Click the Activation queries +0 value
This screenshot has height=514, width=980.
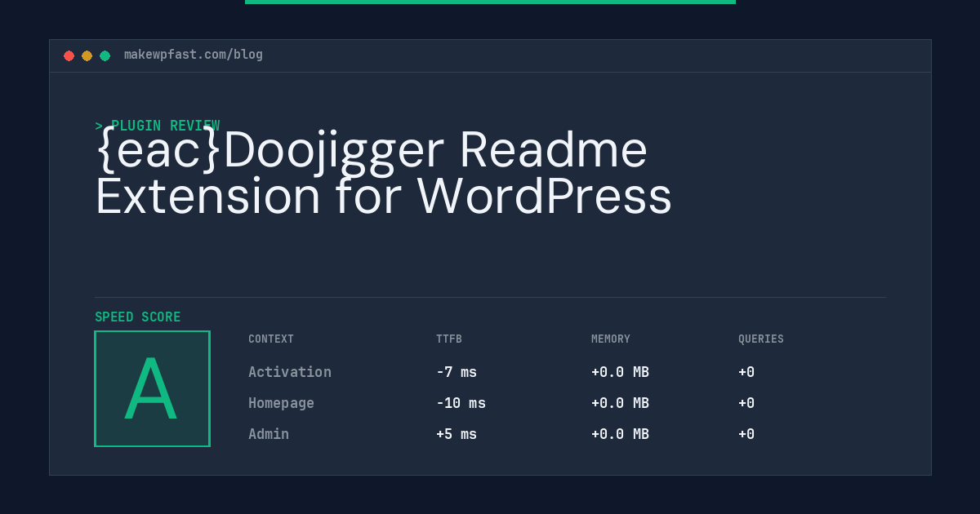pos(746,372)
